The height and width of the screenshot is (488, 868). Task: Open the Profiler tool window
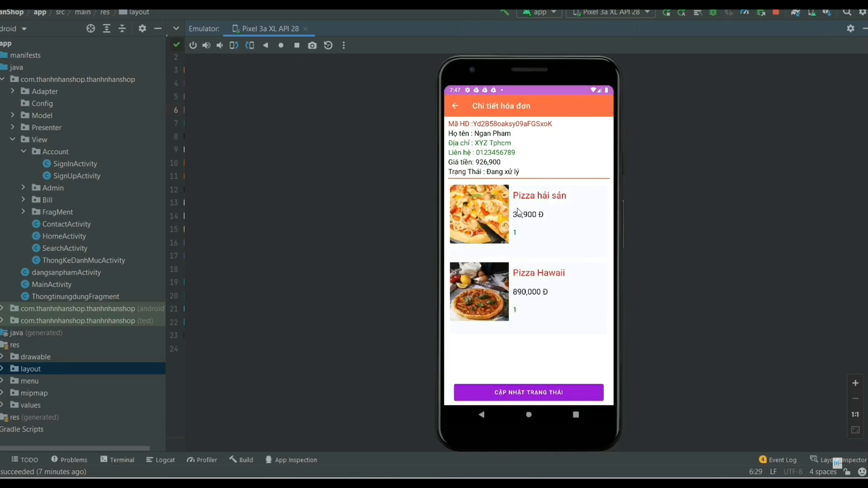click(202, 460)
